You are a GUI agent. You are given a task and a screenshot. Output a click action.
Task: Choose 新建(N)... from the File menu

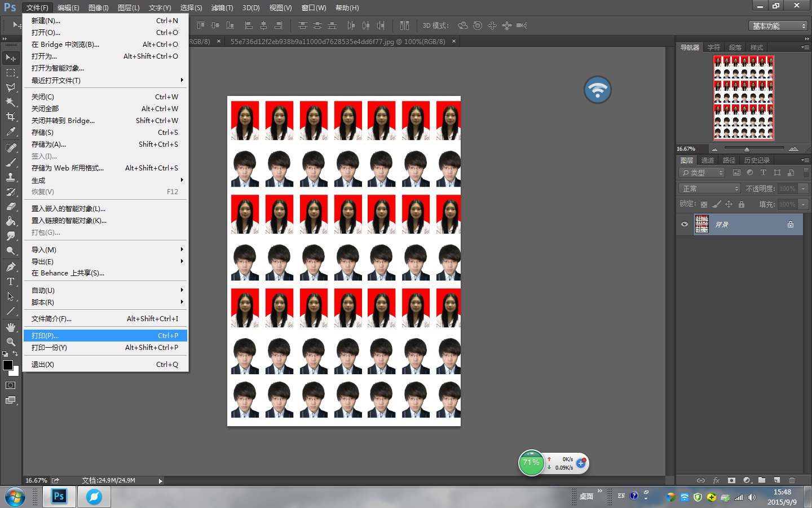105,20
